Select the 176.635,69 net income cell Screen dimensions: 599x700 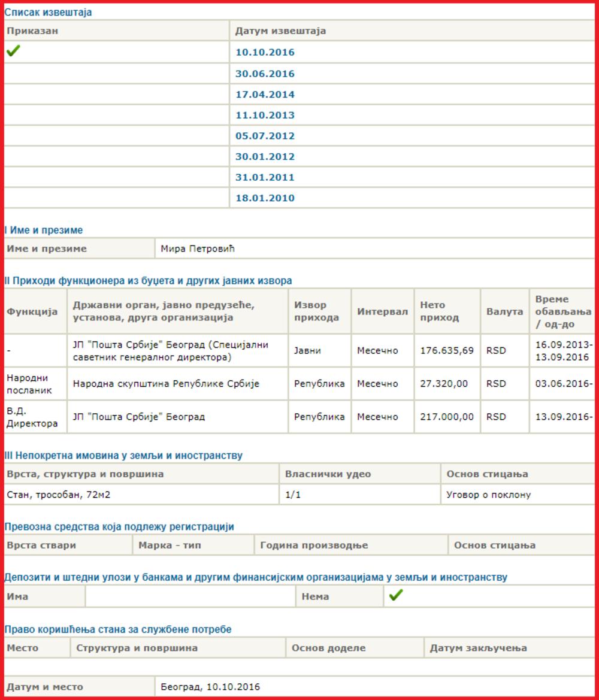(447, 351)
